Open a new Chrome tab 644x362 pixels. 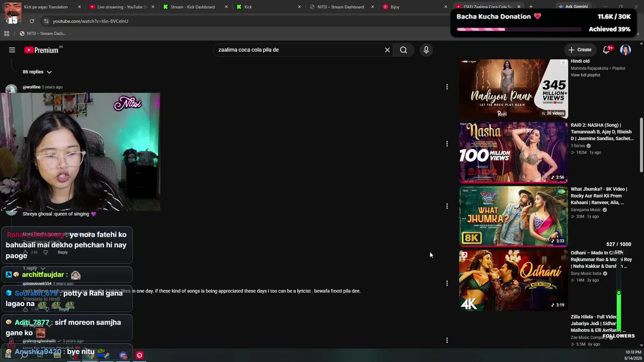pos(531,7)
